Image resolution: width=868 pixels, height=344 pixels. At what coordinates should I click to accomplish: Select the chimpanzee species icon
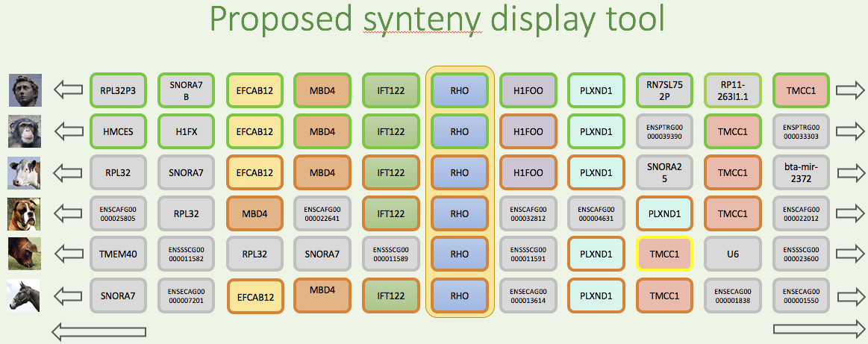click(24, 131)
